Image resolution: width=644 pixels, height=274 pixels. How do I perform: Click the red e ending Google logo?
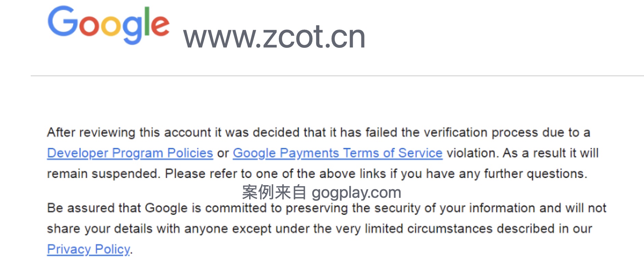[x=160, y=26]
